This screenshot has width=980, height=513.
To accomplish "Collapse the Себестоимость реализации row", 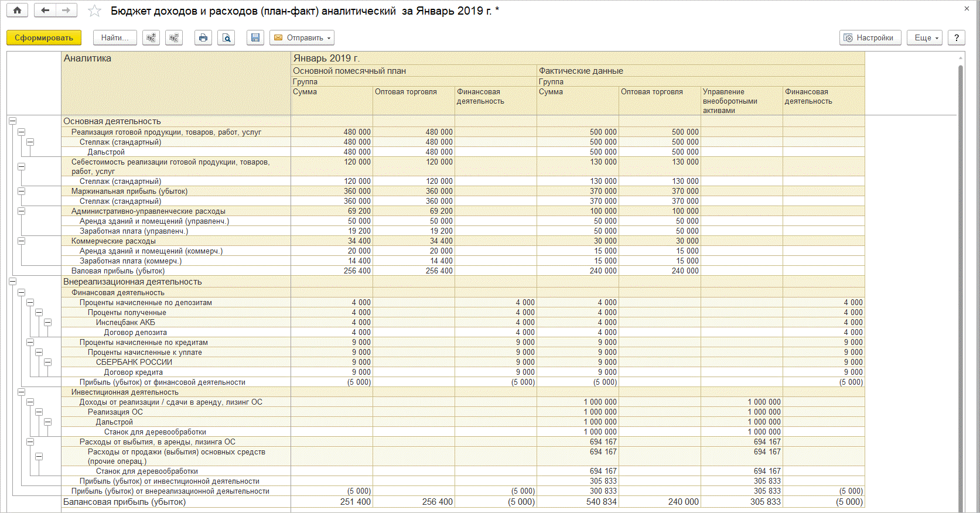I will [x=21, y=166].
